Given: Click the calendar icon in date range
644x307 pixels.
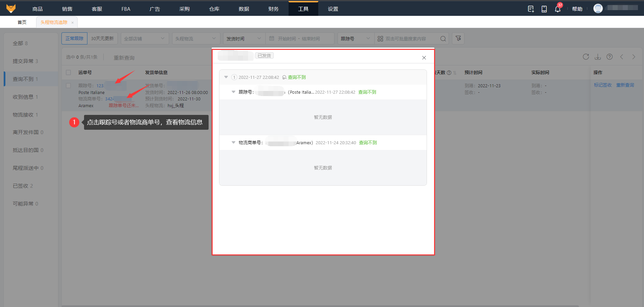Looking at the screenshot, I should tap(272, 38).
